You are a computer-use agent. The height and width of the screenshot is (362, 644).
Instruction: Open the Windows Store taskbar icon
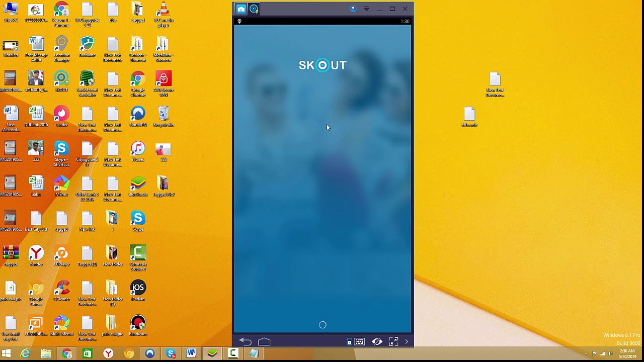pyautogui.click(x=88, y=354)
